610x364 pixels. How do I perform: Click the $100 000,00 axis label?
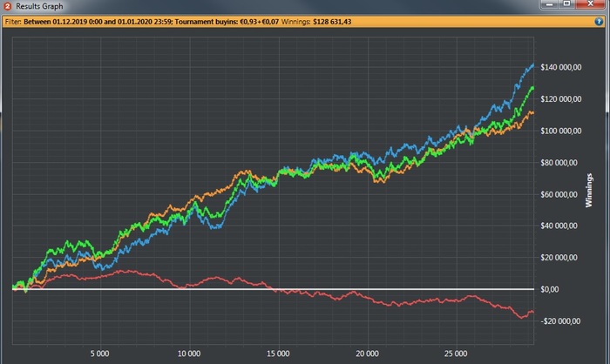click(561, 131)
